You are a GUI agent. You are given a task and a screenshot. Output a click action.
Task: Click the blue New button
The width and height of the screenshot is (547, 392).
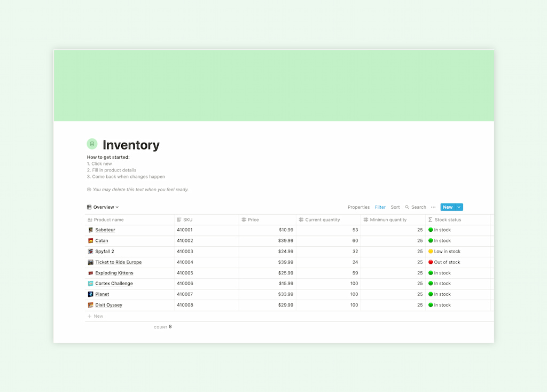449,207
